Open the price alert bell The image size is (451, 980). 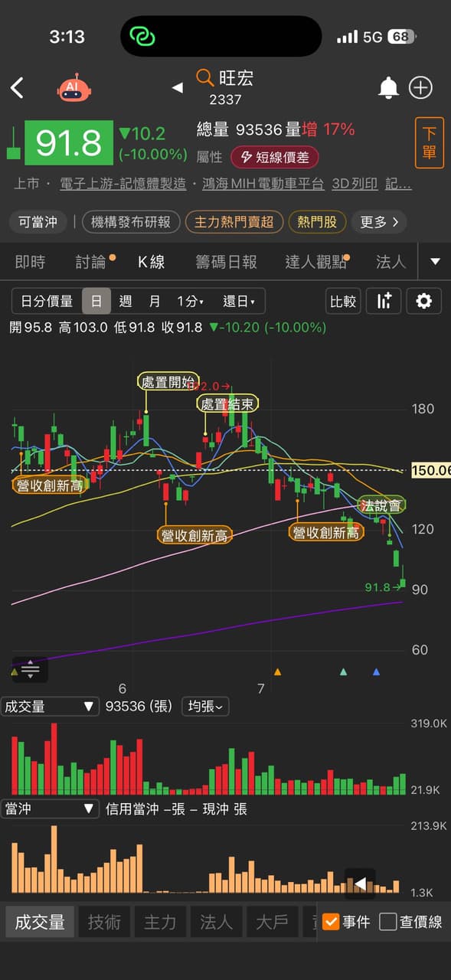(x=388, y=88)
